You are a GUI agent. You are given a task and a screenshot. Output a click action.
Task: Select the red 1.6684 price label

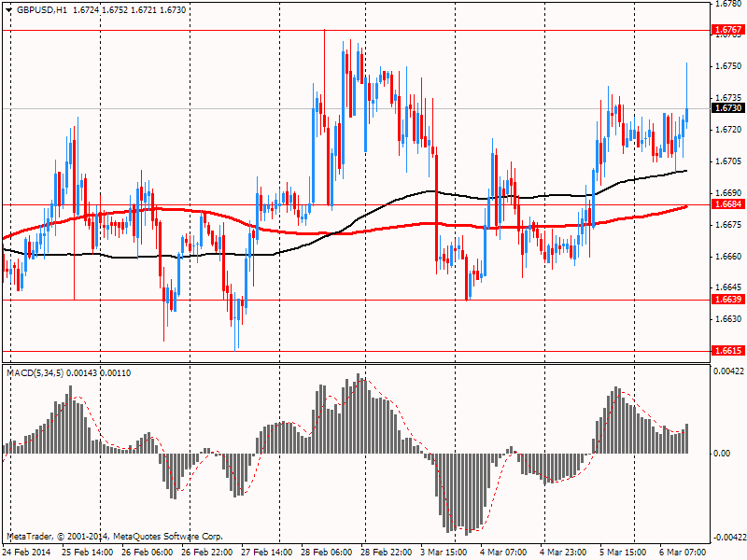pyautogui.click(x=727, y=204)
